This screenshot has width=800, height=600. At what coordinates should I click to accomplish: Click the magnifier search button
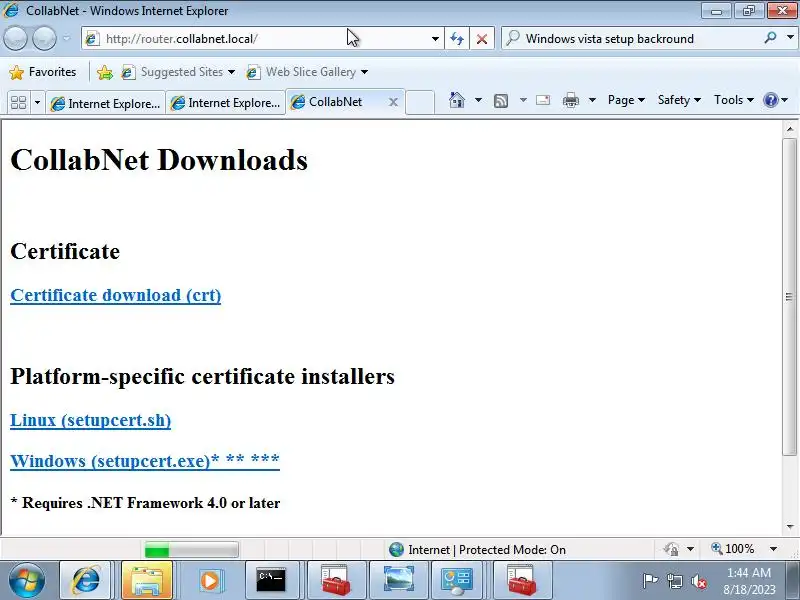[770, 38]
